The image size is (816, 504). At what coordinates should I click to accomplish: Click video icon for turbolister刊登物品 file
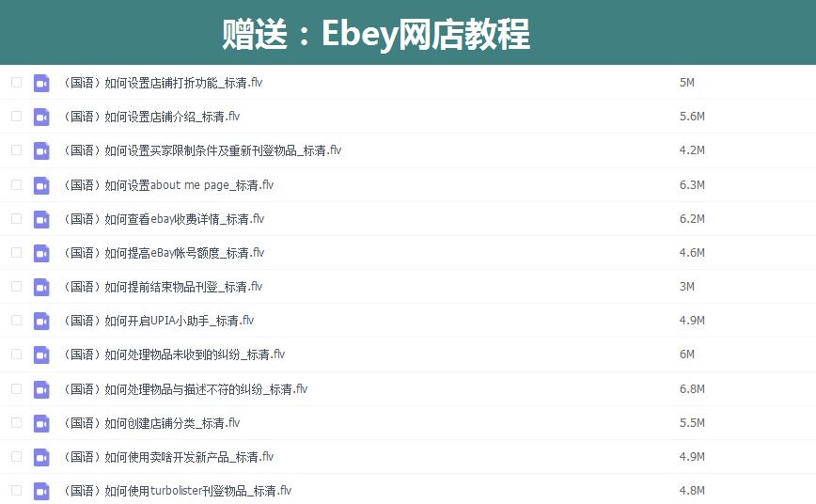point(41,491)
